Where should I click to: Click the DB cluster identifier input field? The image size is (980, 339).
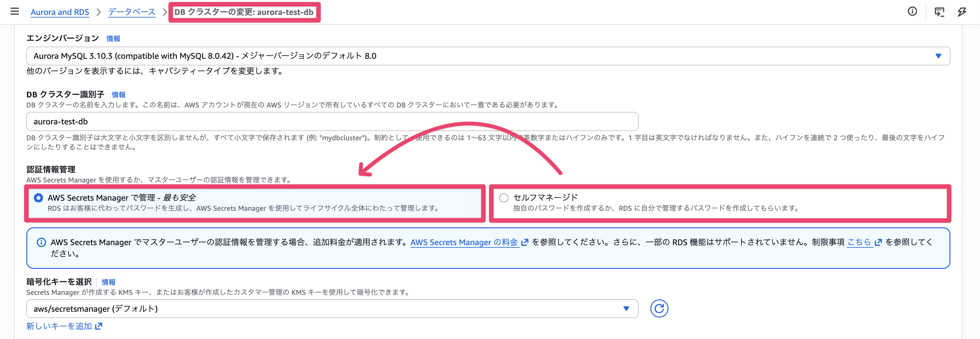332,121
